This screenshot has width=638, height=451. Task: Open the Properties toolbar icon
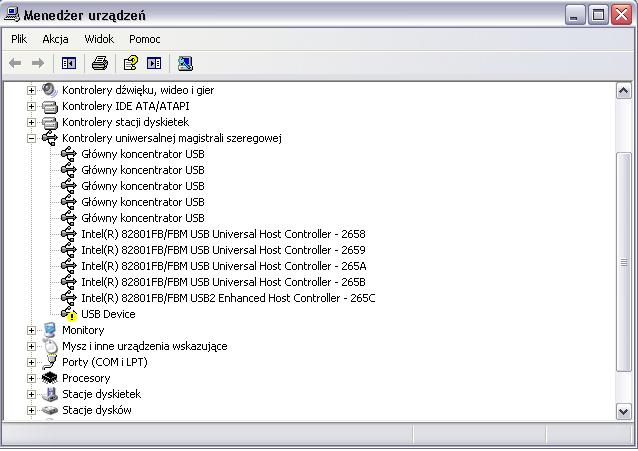[x=131, y=63]
